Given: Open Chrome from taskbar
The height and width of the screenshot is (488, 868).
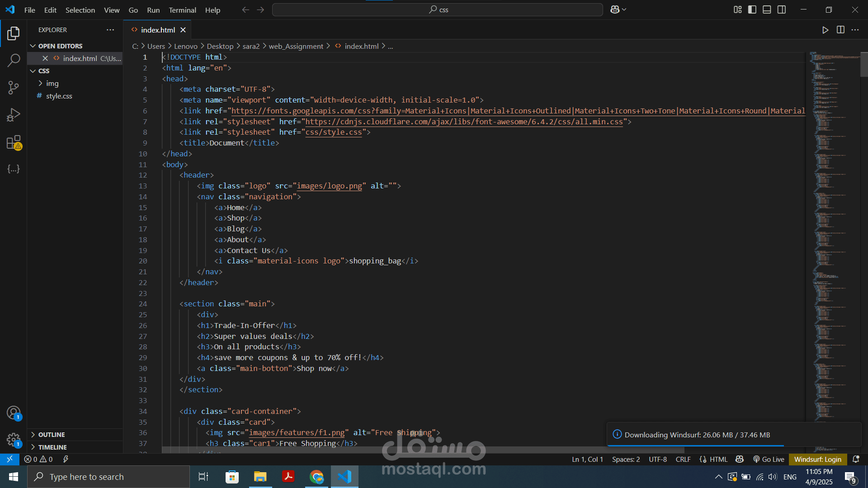Looking at the screenshot, I should click(316, 477).
